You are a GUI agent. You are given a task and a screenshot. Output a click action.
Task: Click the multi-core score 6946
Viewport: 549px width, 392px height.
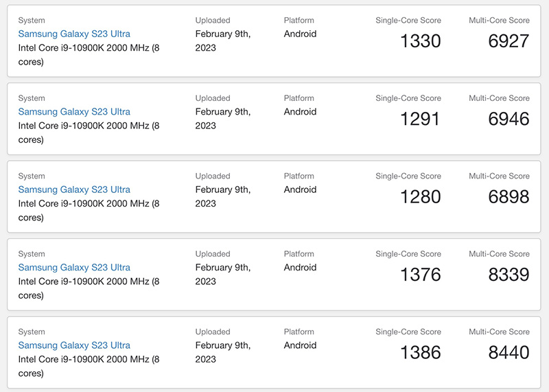point(509,119)
